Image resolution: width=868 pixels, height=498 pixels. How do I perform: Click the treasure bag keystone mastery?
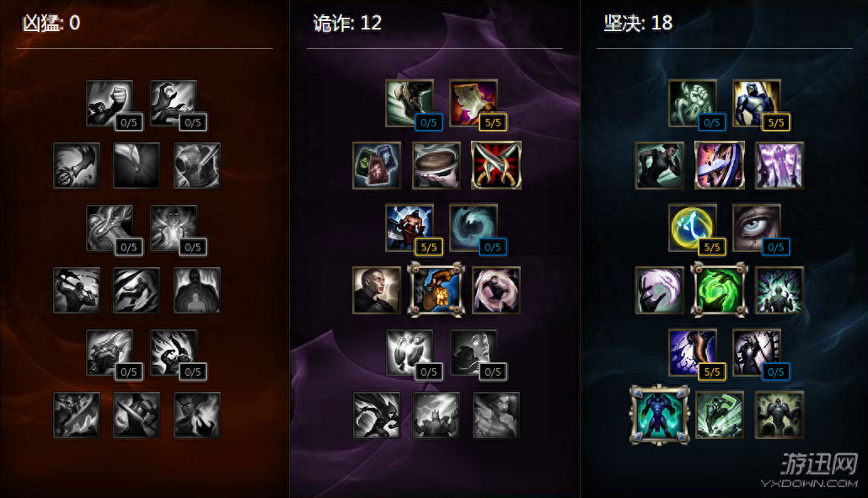(436, 290)
